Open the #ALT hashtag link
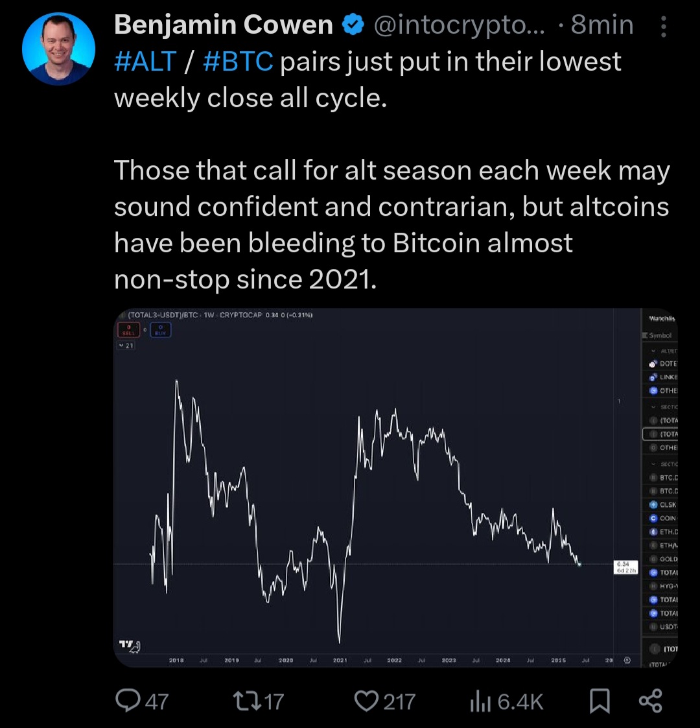The width and height of the screenshot is (700, 728). [x=145, y=62]
